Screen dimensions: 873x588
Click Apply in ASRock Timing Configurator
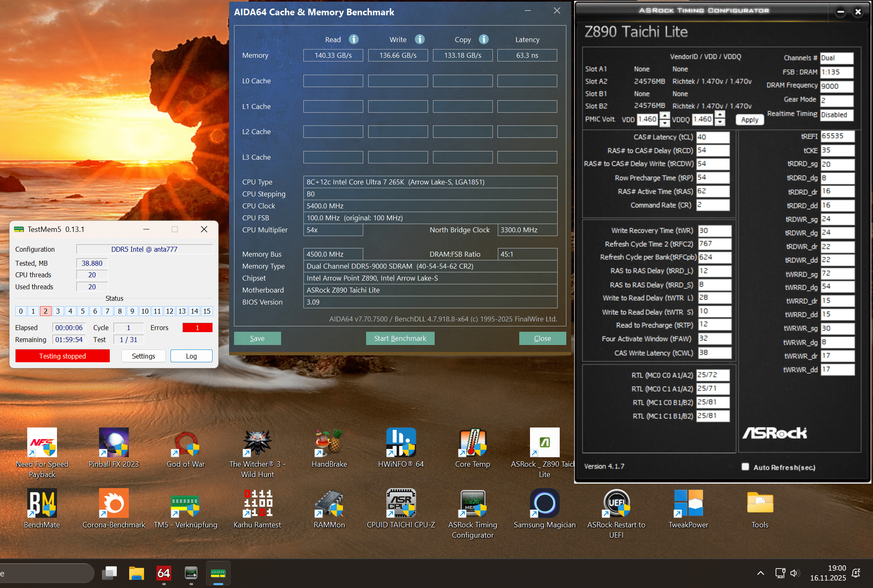point(750,120)
